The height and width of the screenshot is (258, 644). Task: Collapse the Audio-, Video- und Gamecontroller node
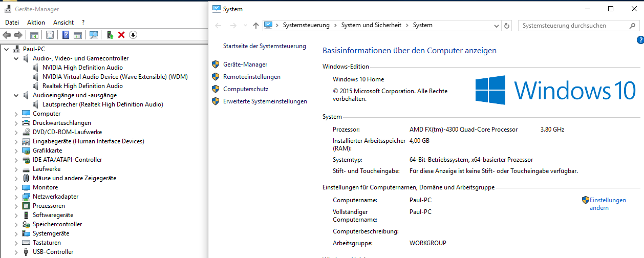(16, 58)
